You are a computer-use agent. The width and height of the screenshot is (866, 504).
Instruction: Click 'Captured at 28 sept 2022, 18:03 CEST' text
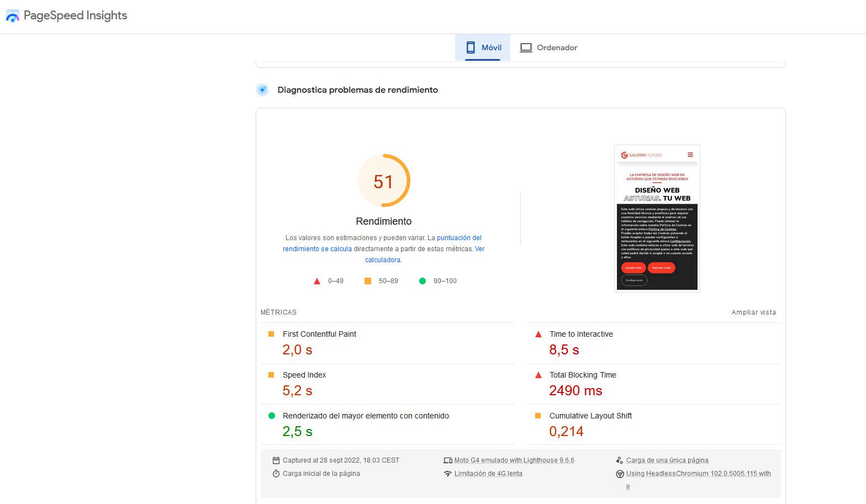pyautogui.click(x=341, y=460)
